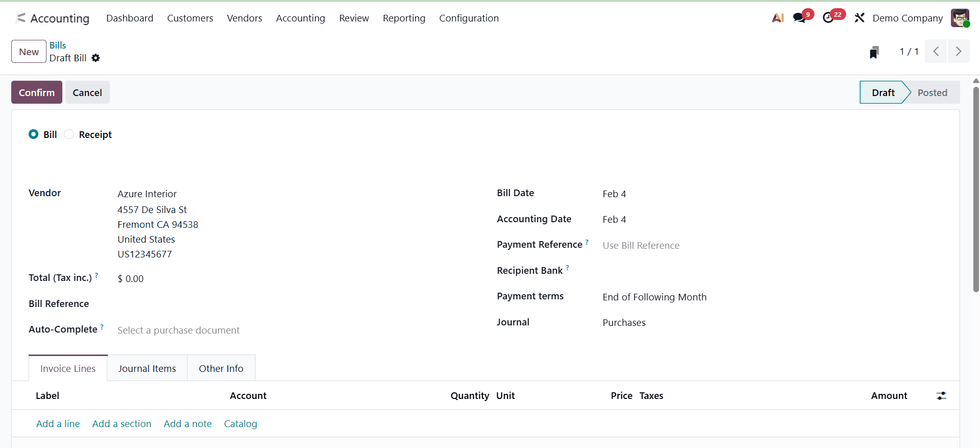Screen dimensions: 980x448
Task: Click the Taxes column header
Action: coord(651,396)
